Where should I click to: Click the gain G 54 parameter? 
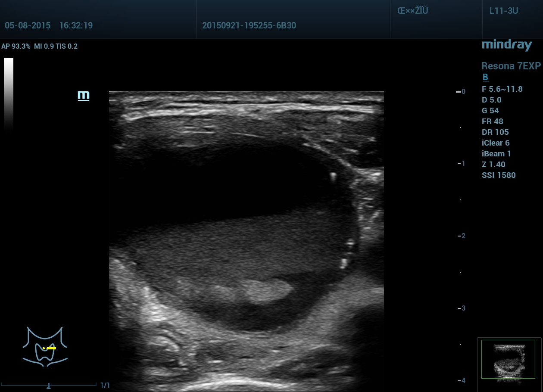(490, 111)
